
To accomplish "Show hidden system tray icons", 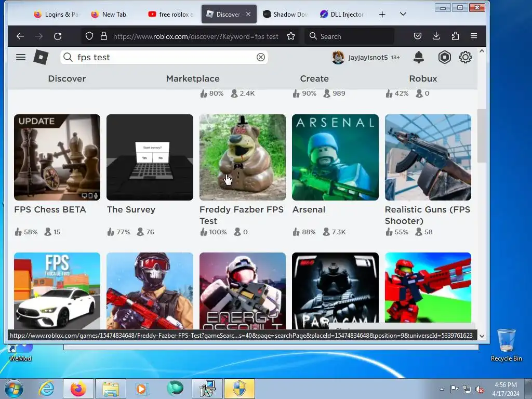I will (442, 389).
